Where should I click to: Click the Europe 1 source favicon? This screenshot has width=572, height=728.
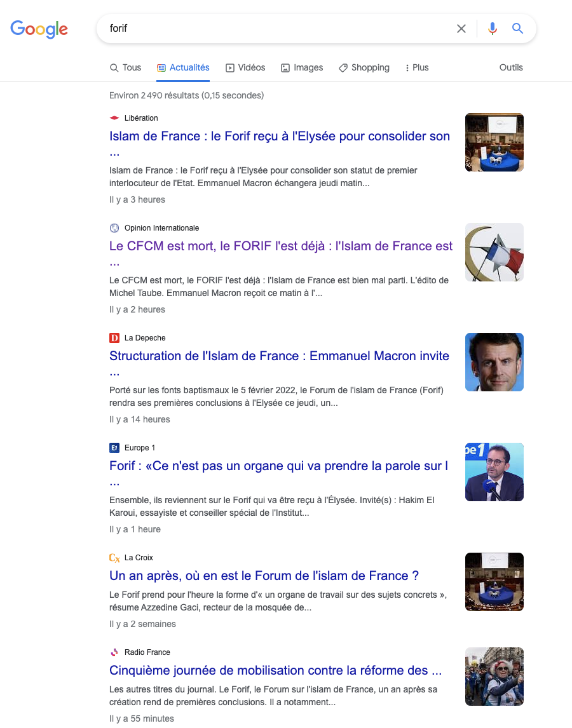click(x=114, y=448)
